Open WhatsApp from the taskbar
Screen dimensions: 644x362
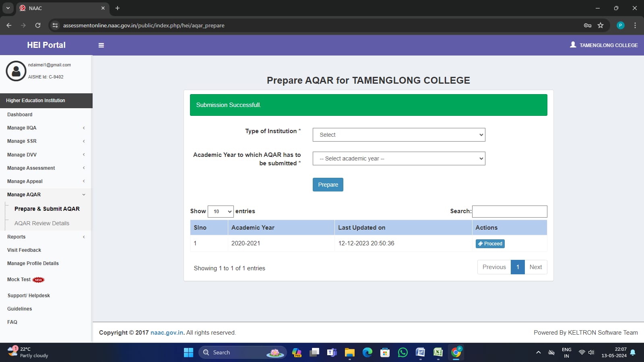(402, 352)
